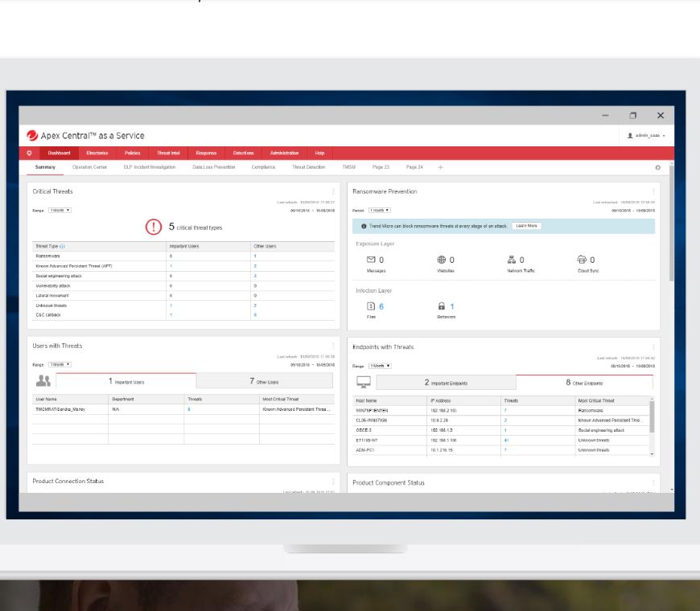Screen dimensions: 700x611
Task: Click the Files count 6 link
Action: (381, 306)
